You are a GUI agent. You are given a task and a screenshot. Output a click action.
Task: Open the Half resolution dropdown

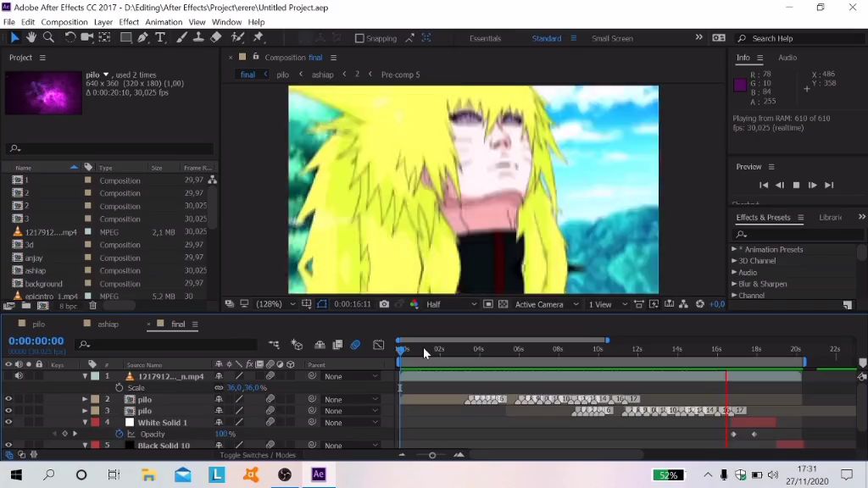pos(451,304)
